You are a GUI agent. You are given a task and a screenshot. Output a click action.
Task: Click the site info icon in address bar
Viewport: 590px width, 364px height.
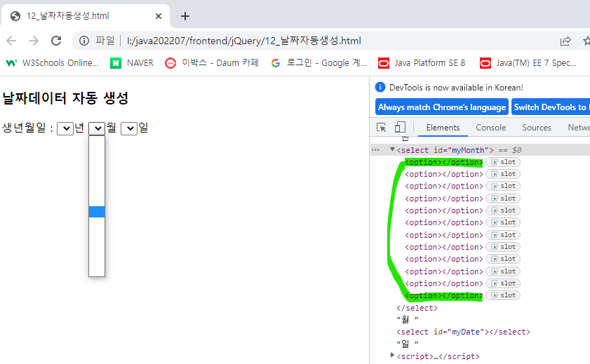tap(84, 41)
